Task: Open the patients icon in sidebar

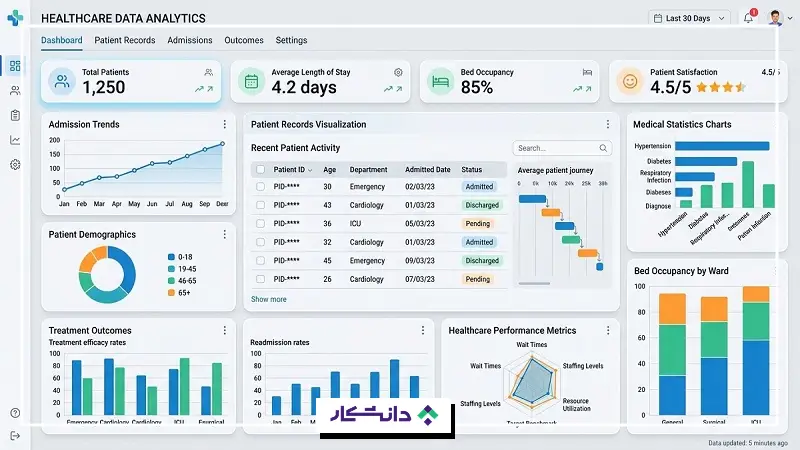Action: tap(15, 91)
